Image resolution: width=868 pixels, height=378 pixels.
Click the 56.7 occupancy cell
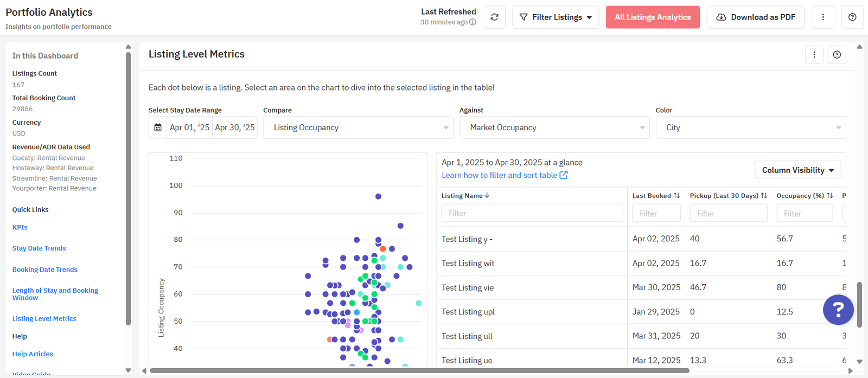[784, 239]
